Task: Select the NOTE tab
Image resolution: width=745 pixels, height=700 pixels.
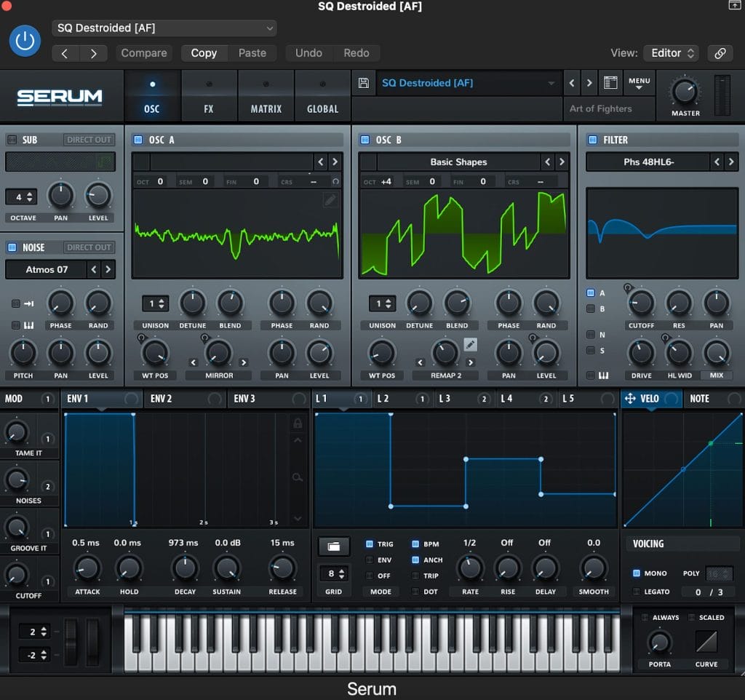Action: pos(713,399)
